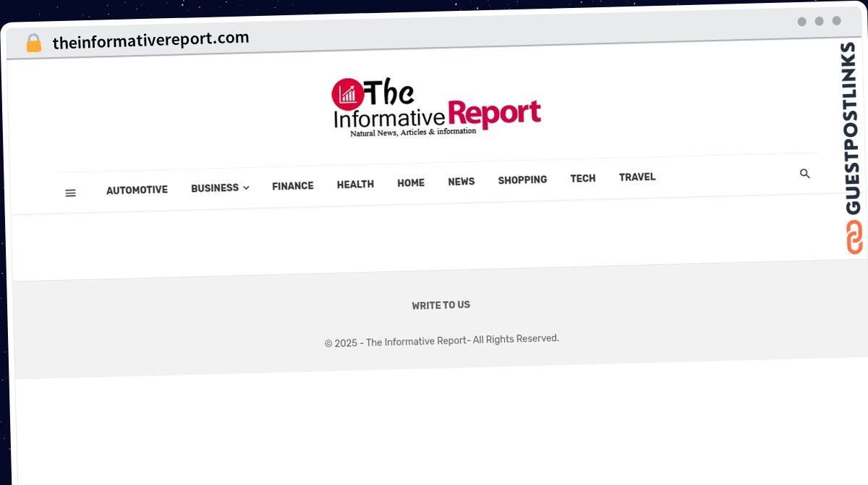Go to the Finance section
Image resolution: width=868 pixels, height=485 pixels.
pyautogui.click(x=292, y=186)
